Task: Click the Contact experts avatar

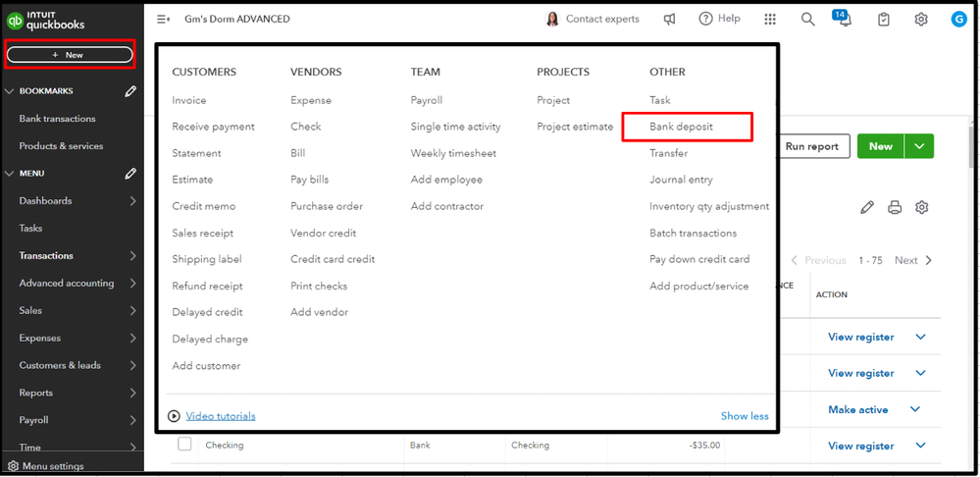Action: [552, 20]
